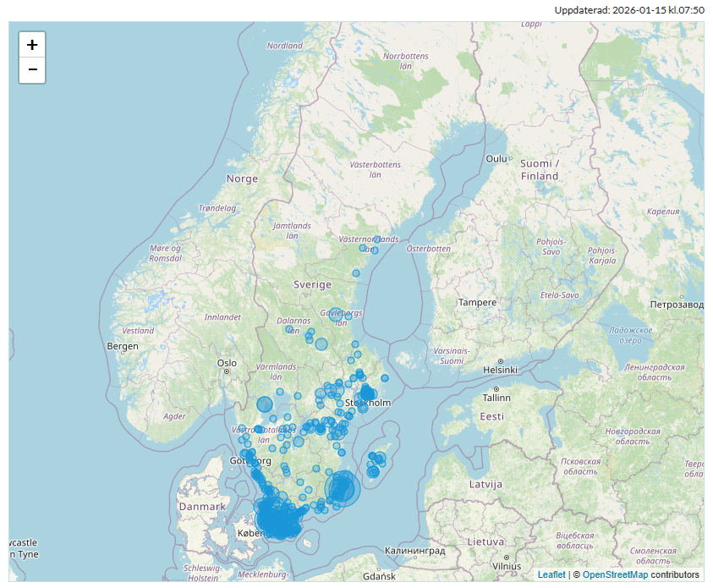The height and width of the screenshot is (588, 713).
Task: Select the big circle near Karlskrona coast
Action: [343, 487]
